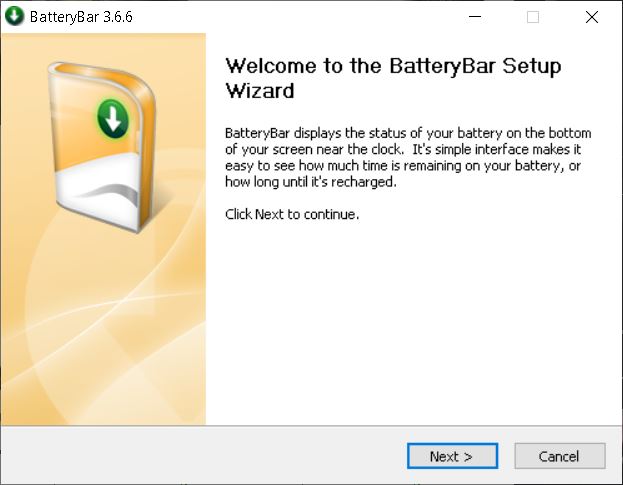Click the BatteryBar installer title bar icon
This screenshot has width=623, height=485.
coord(15,17)
